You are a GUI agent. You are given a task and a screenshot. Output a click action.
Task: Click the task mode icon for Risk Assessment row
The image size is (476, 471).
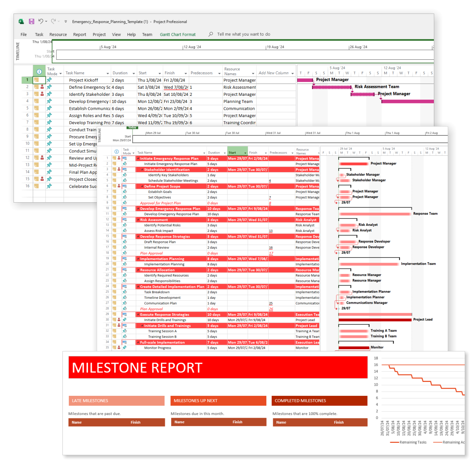pyautogui.click(x=125, y=220)
